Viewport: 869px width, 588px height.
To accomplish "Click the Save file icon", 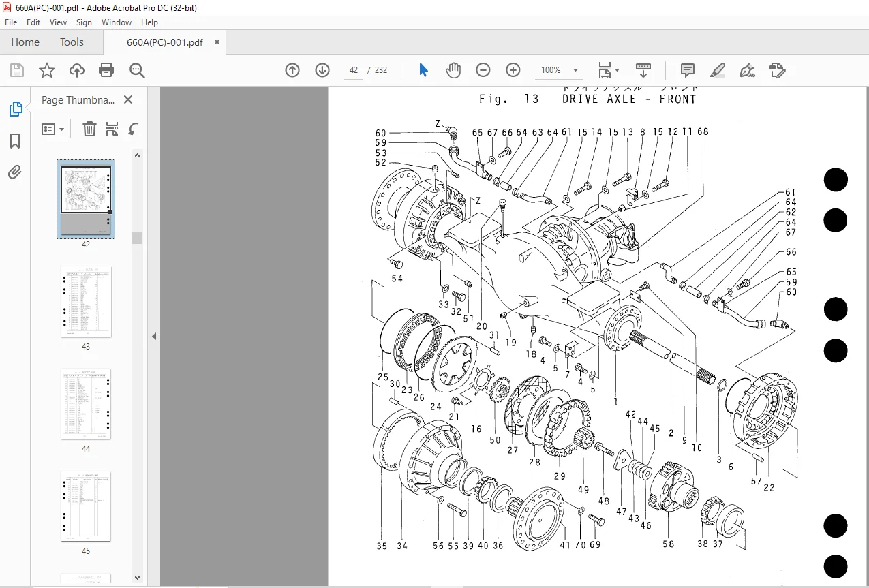I will (17, 70).
